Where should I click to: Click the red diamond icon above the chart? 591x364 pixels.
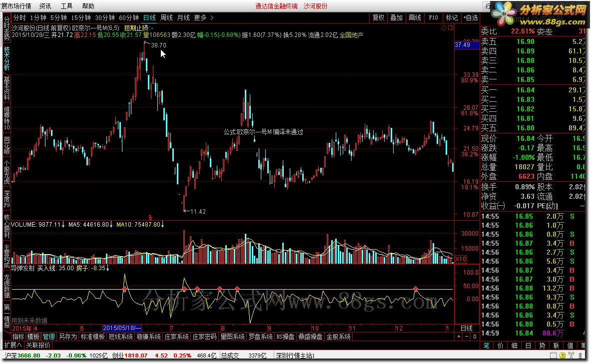pos(444,27)
